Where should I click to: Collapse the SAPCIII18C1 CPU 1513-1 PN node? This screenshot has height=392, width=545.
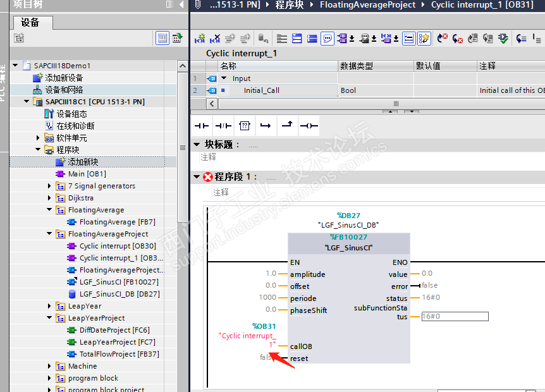pos(27,101)
